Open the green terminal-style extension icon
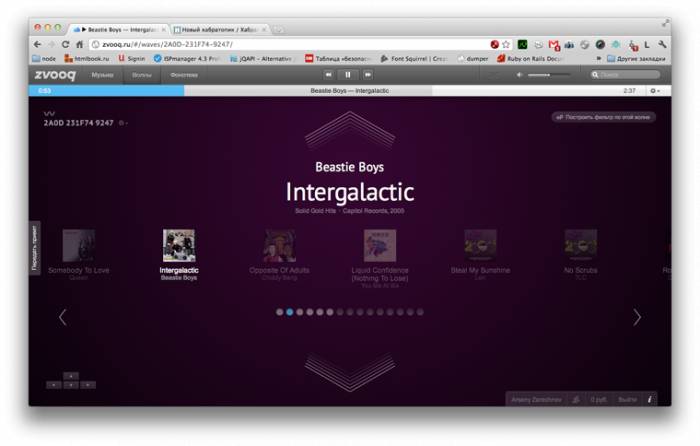The width and height of the screenshot is (700, 446). click(522, 44)
